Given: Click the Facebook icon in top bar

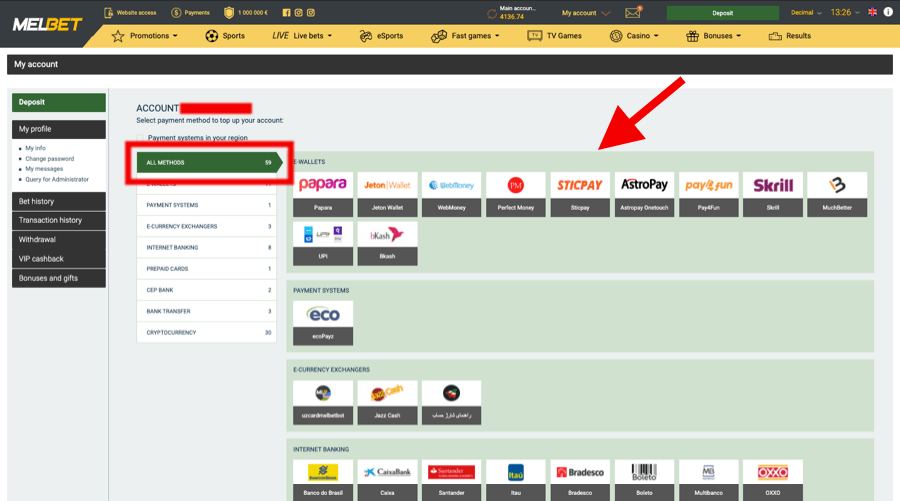Looking at the screenshot, I should coord(287,13).
